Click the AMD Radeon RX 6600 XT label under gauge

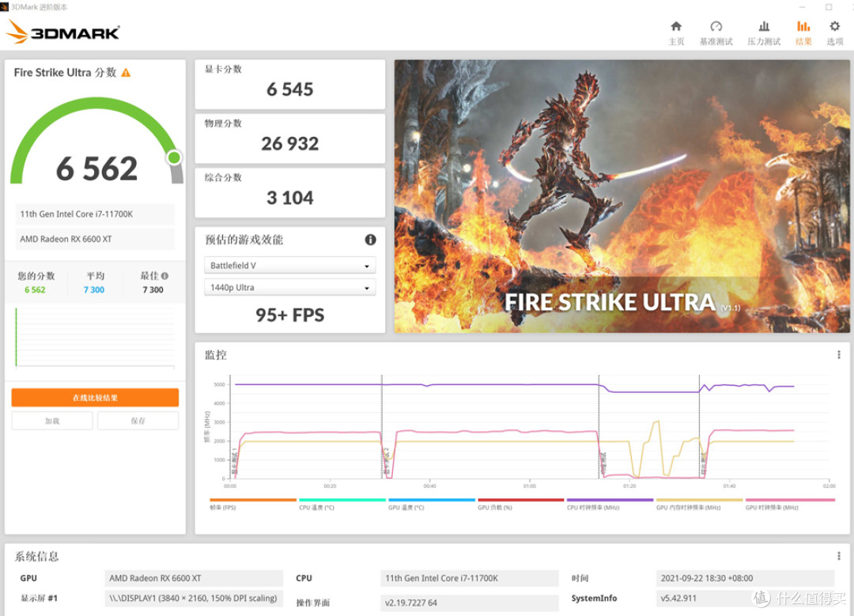tap(95, 239)
